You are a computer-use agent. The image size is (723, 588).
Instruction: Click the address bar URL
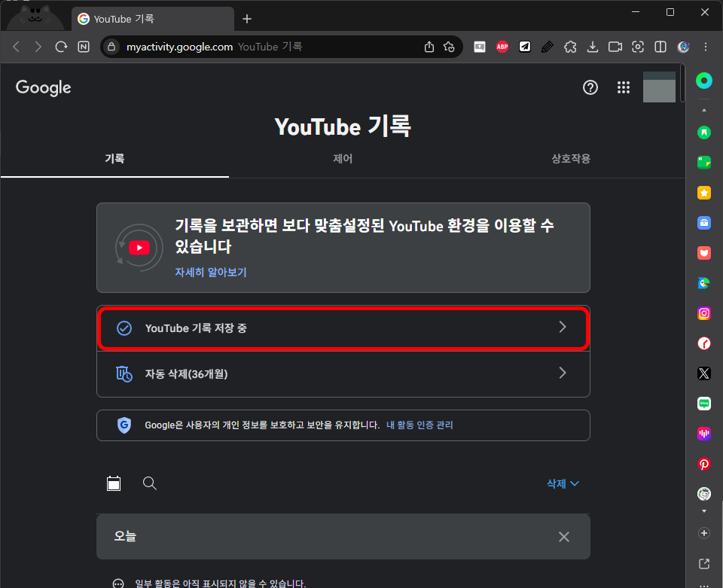click(x=179, y=47)
